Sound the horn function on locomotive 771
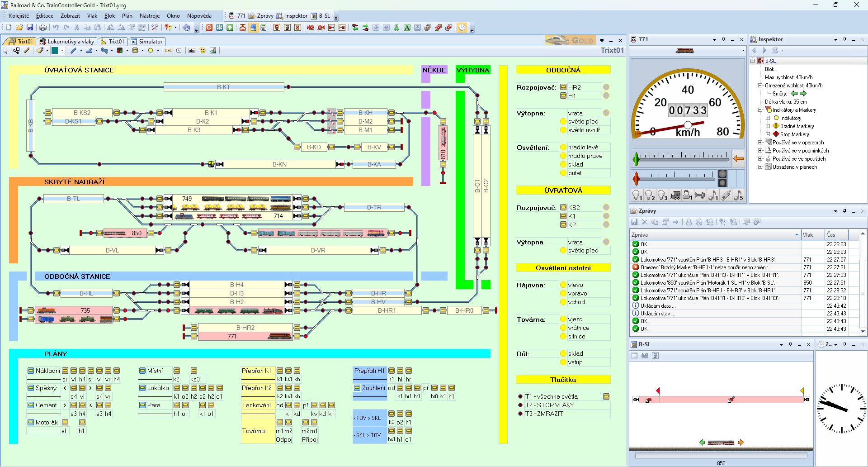The width and height of the screenshot is (868, 467). click(700, 195)
